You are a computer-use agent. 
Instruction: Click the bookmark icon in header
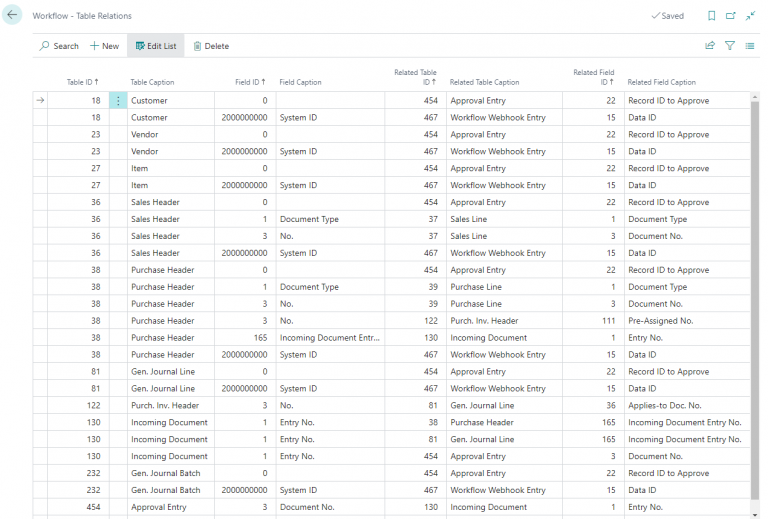(711, 16)
